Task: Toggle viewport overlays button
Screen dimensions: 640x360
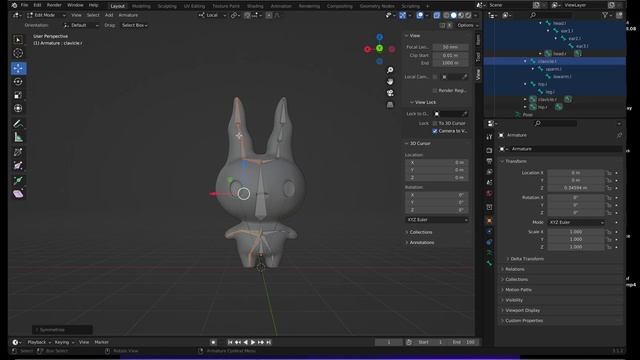Action: (420, 15)
